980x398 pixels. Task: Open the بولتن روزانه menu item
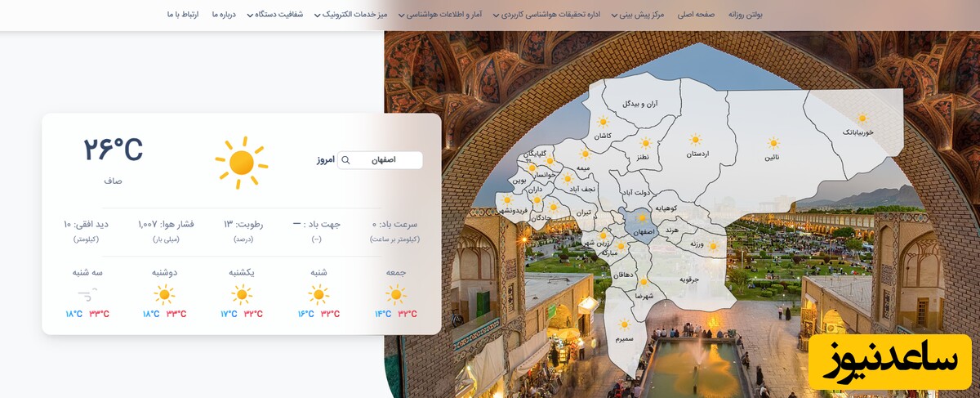tap(751, 15)
